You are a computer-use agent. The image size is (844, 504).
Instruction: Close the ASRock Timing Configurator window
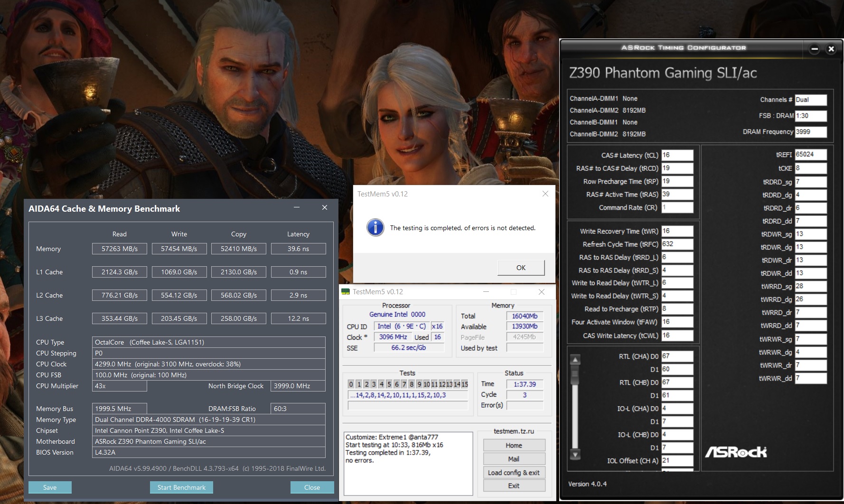(x=831, y=48)
